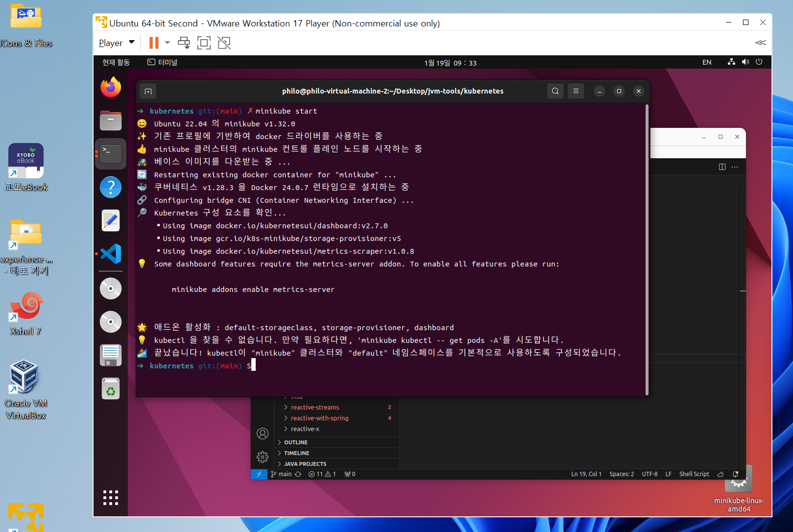
Task: Open the Player dropdown menu
Action: point(117,43)
